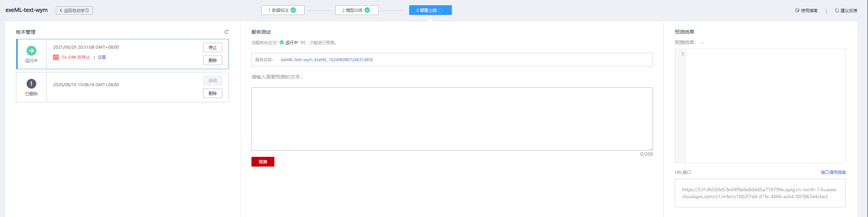Open 建议反馈 link
Image resolution: width=868 pixels, height=217 pixels.
[846, 10]
